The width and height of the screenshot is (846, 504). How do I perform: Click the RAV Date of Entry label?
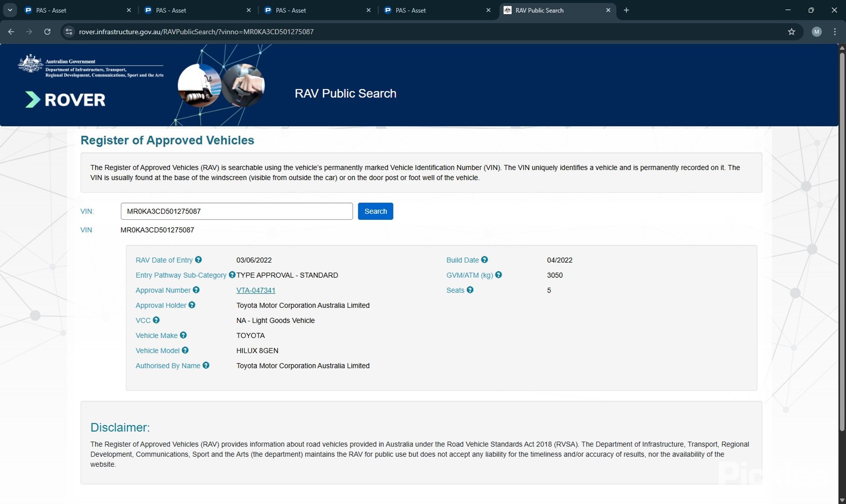point(164,260)
